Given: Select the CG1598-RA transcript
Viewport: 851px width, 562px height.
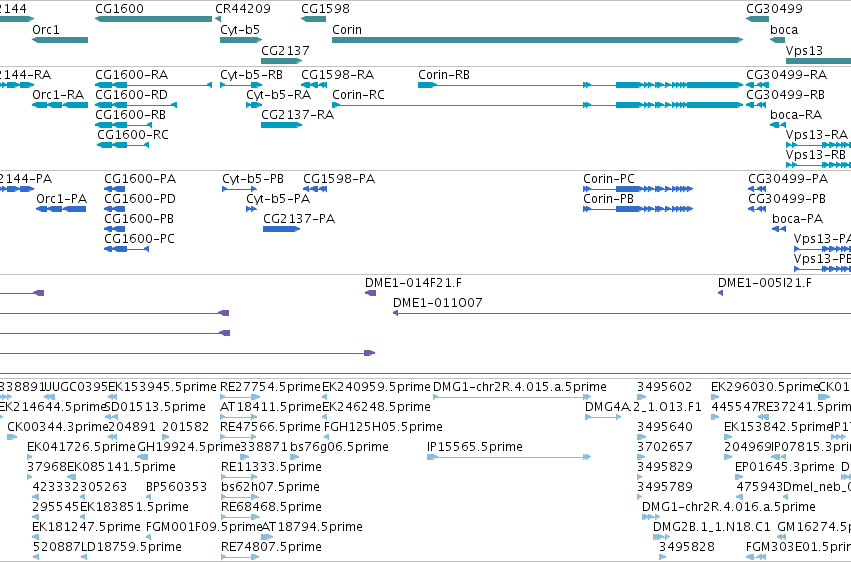Looking at the screenshot, I should pyautogui.click(x=314, y=85).
